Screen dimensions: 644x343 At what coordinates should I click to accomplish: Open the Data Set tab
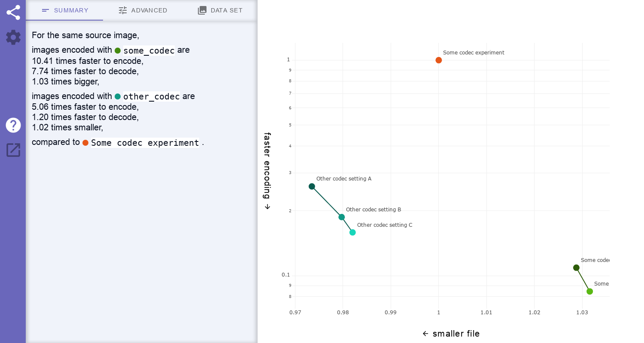coord(220,10)
